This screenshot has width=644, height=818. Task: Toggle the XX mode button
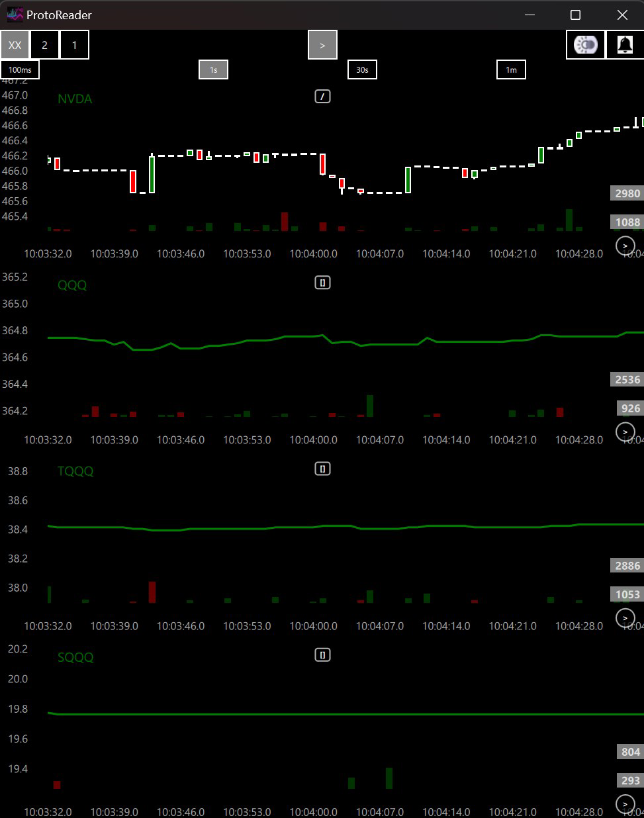15,44
